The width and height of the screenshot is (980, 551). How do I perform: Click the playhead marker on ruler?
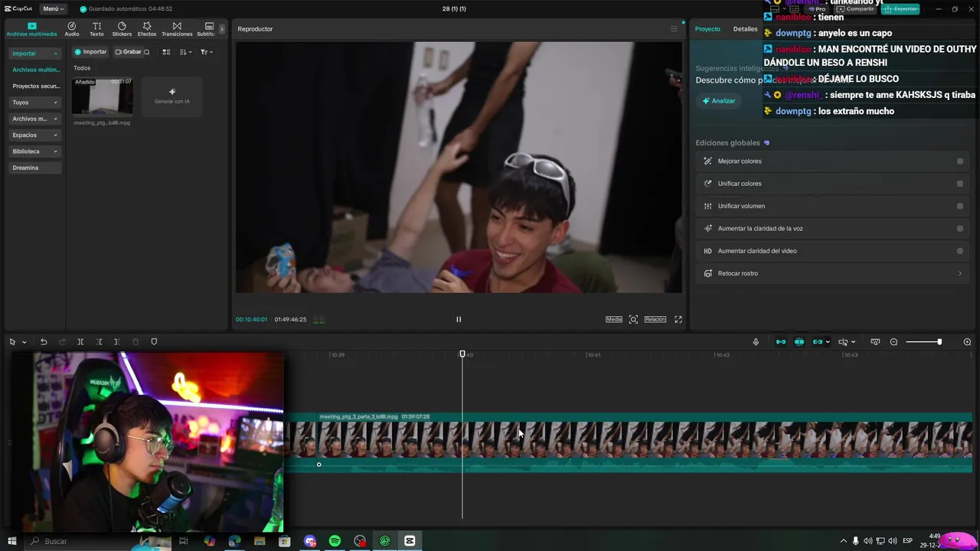point(462,354)
